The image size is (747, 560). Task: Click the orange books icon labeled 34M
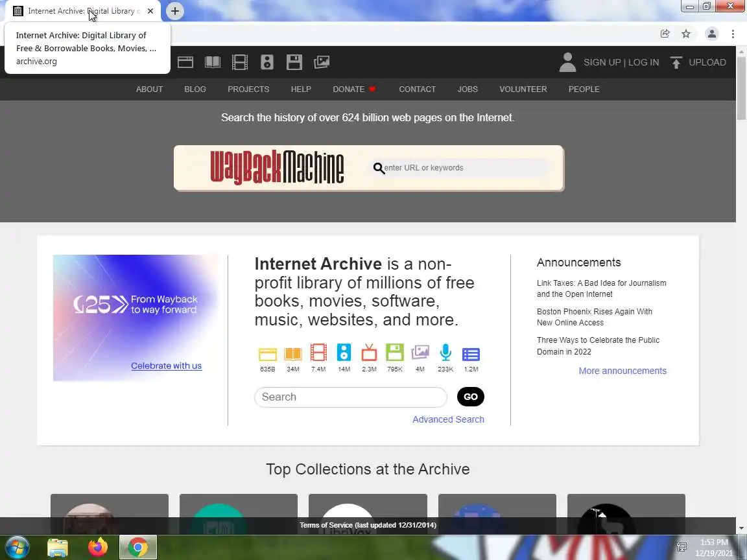[293, 354]
